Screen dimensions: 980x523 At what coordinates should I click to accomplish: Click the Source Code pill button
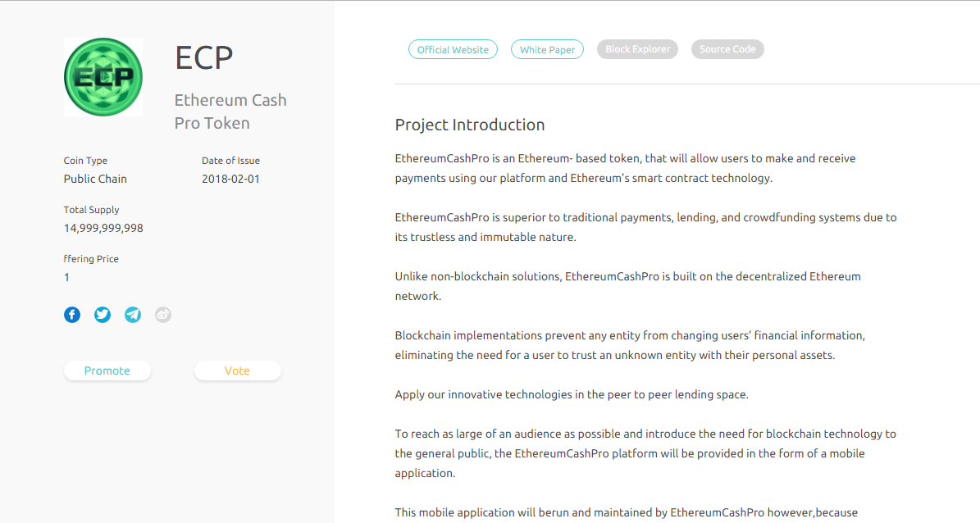click(x=727, y=49)
